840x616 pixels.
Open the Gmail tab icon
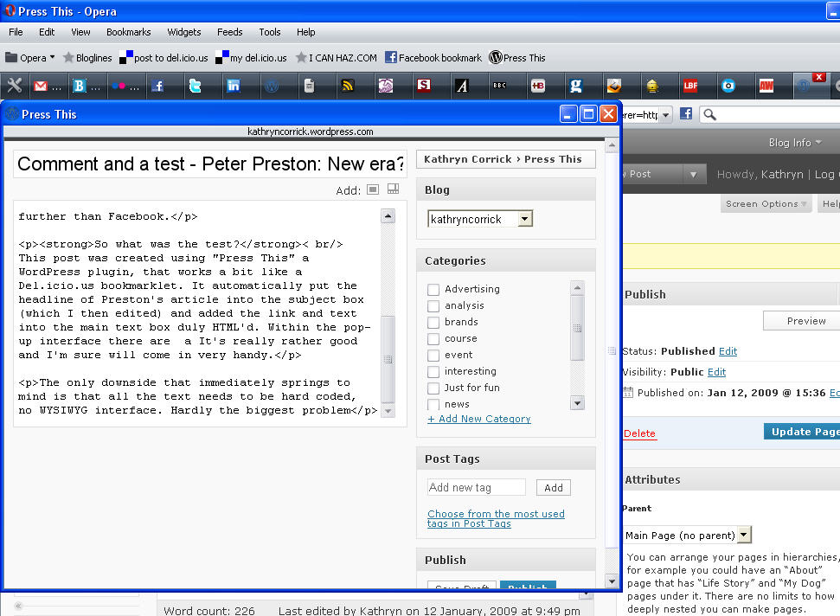[41, 86]
